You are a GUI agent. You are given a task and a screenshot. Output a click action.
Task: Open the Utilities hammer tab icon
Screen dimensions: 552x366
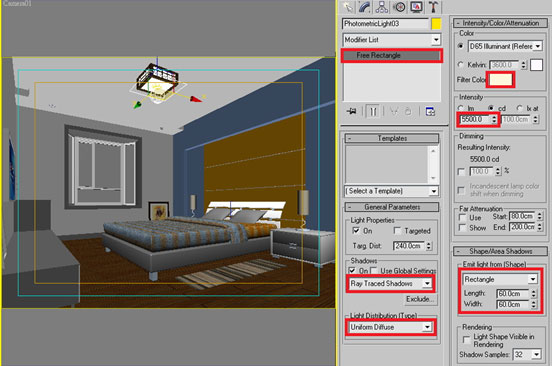pyautogui.click(x=433, y=7)
